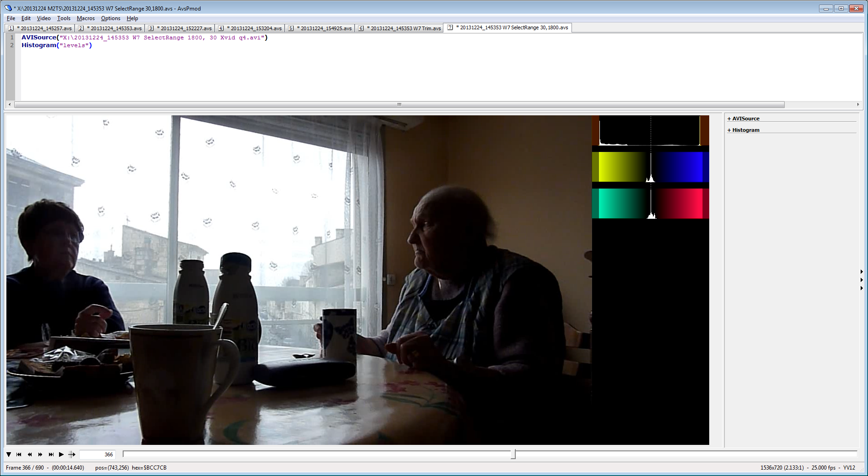Open the Macros menu
Viewport: 868px width, 476px height.
[86, 18]
